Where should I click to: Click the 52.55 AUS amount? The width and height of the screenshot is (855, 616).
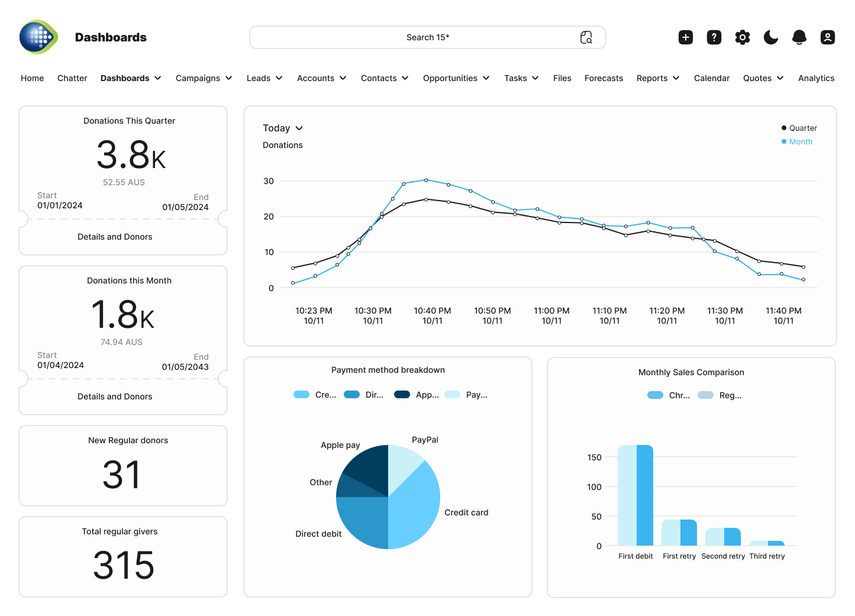(x=124, y=182)
